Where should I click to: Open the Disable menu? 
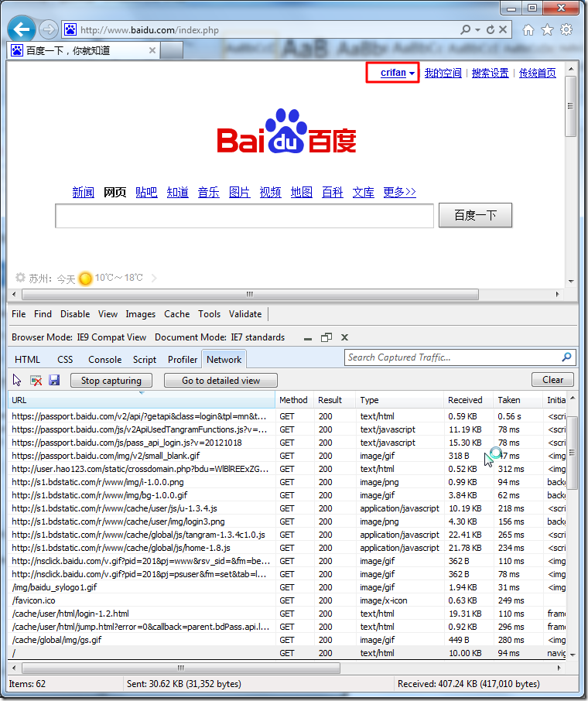[x=75, y=314]
